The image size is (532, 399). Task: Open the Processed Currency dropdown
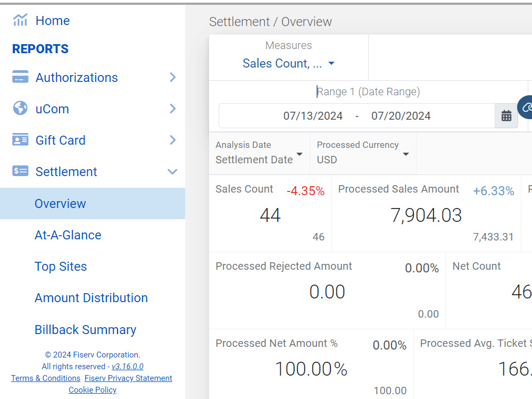363,153
